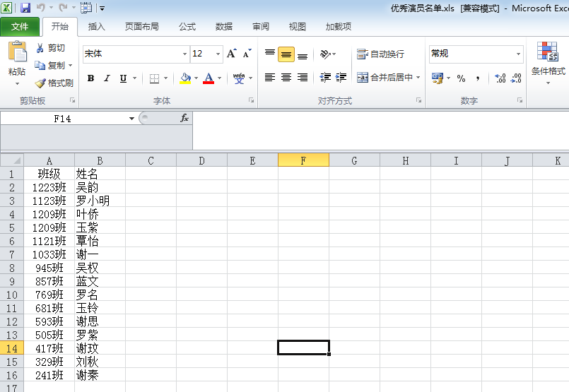Viewport: 569px width, 392px height.
Task: Click Merge and Center (合并后居中) button
Action: (385, 77)
